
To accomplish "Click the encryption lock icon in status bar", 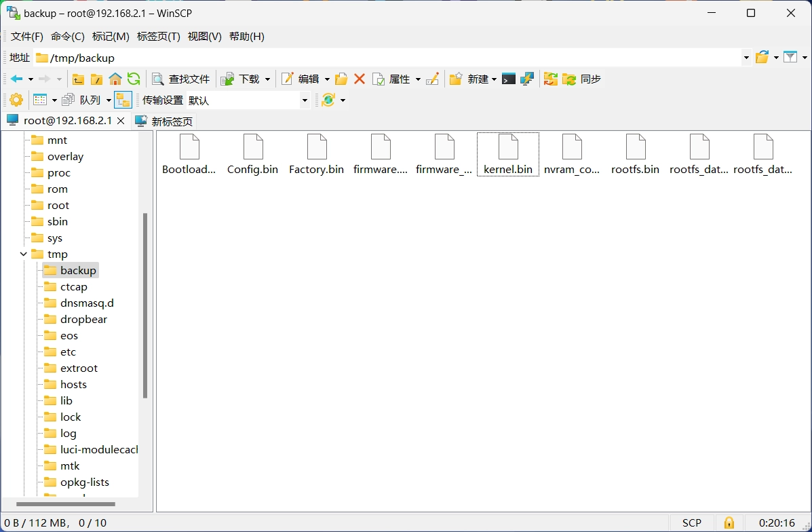I will coord(729,522).
